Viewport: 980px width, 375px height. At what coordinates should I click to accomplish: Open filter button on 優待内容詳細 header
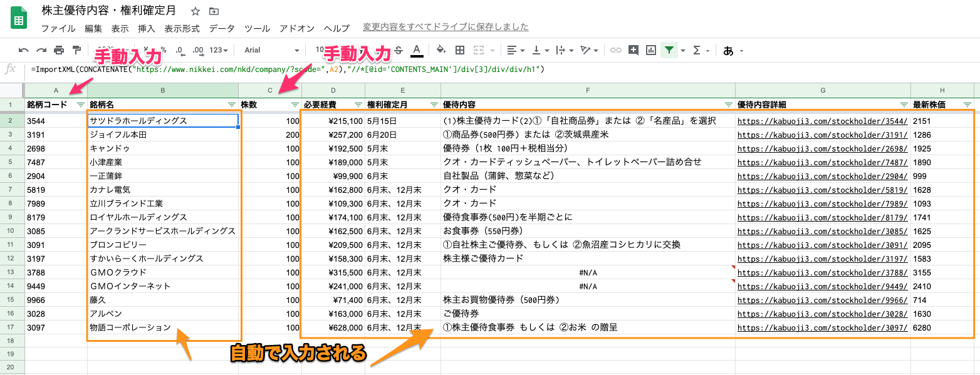point(904,105)
